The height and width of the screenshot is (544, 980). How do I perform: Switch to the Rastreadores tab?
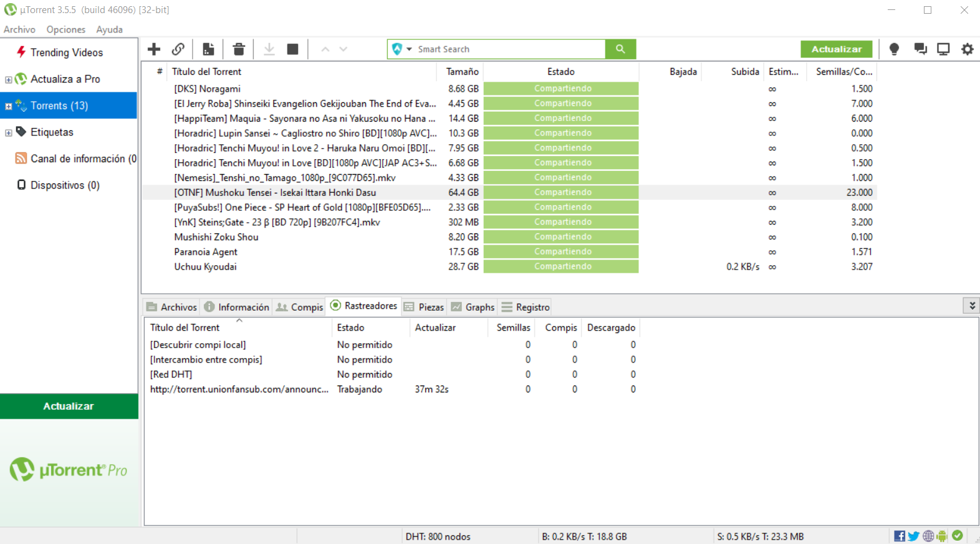(363, 306)
